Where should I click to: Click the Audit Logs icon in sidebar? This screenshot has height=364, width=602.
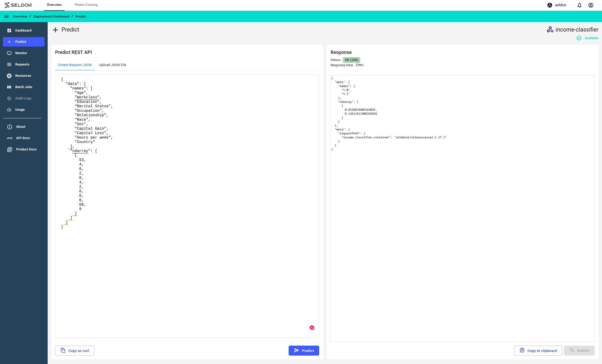9,98
